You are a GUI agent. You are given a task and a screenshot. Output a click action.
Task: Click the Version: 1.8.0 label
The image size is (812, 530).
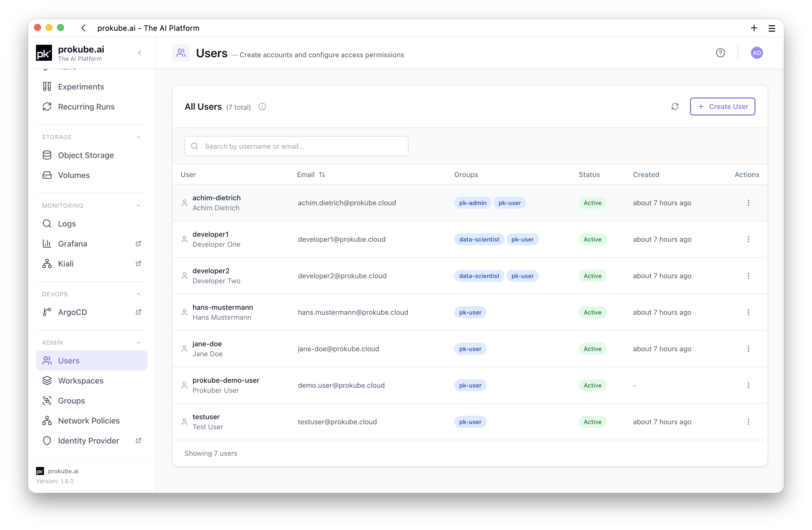coord(54,481)
